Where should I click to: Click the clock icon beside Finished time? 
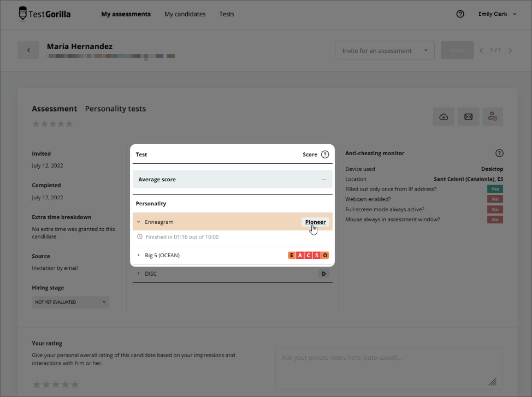(x=139, y=237)
